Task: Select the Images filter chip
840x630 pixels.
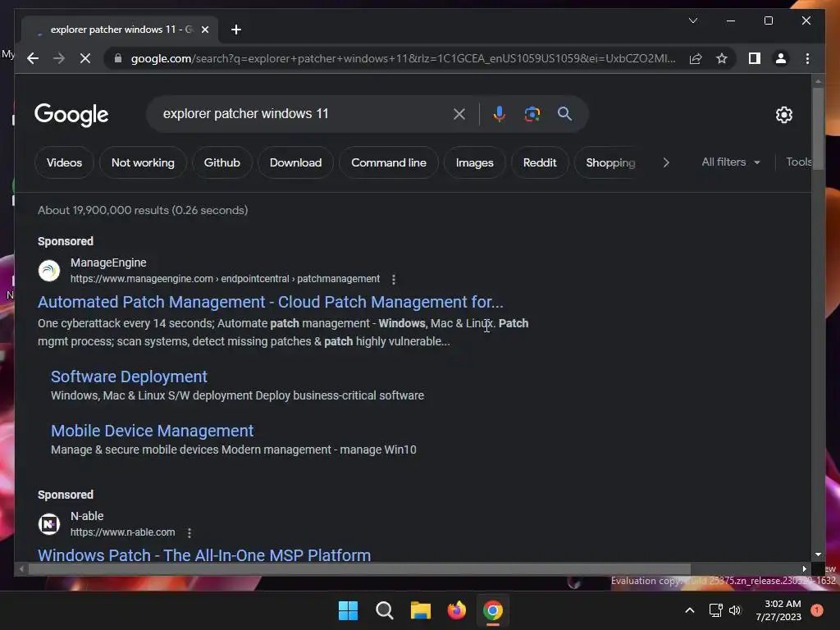Action: (475, 162)
